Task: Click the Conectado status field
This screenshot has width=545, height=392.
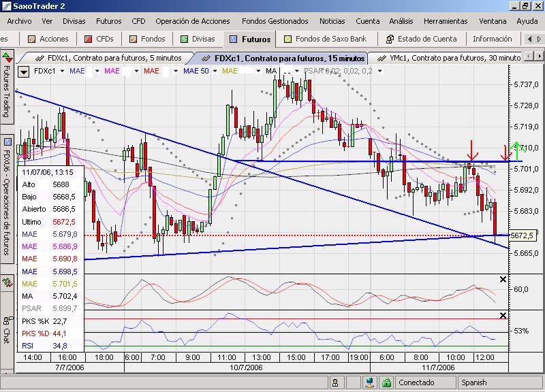Action: (x=425, y=382)
